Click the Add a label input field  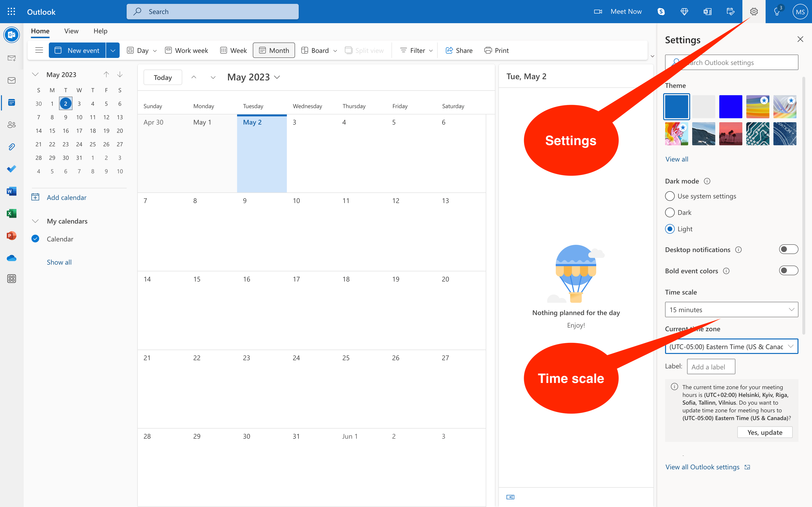(x=711, y=366)
